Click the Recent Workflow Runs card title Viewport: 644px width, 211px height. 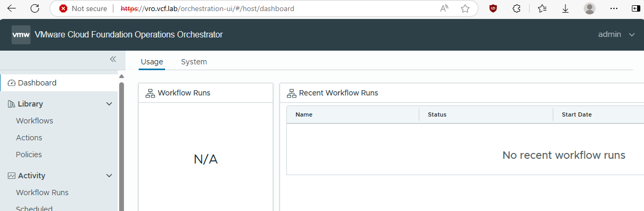coord(339,93)
